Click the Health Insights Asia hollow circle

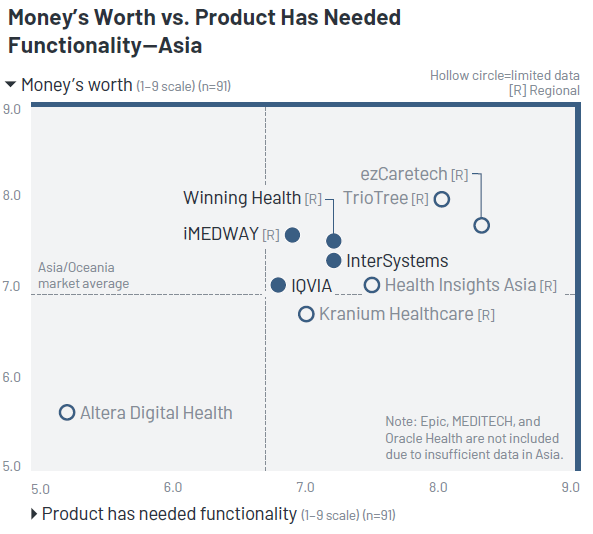coord(372,285)
